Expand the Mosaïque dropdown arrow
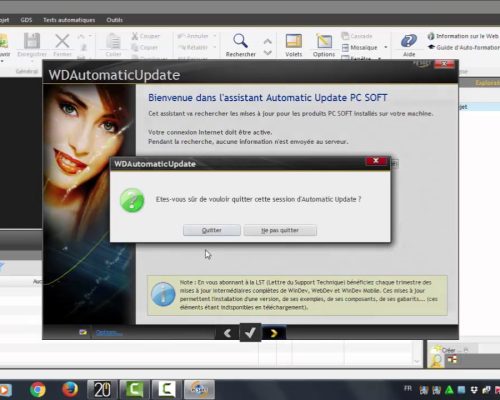500x400 pixels. coord(386,47)
